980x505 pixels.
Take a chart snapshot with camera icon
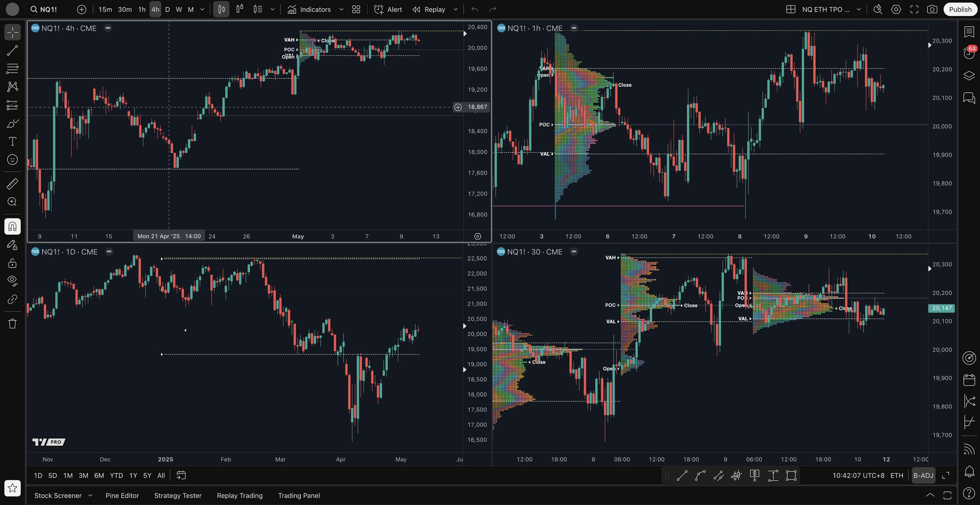[x=932, y=9]
